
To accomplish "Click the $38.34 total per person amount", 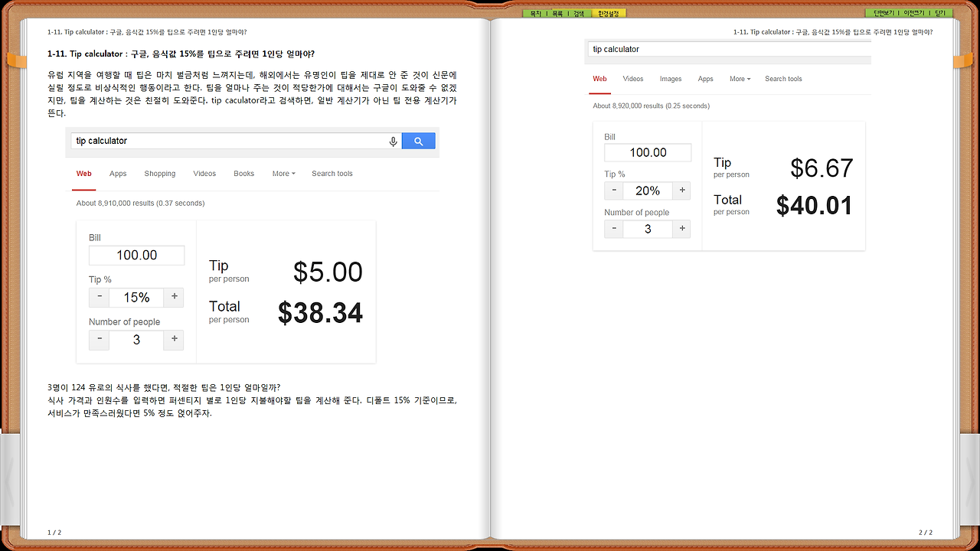I will point(320,313).
